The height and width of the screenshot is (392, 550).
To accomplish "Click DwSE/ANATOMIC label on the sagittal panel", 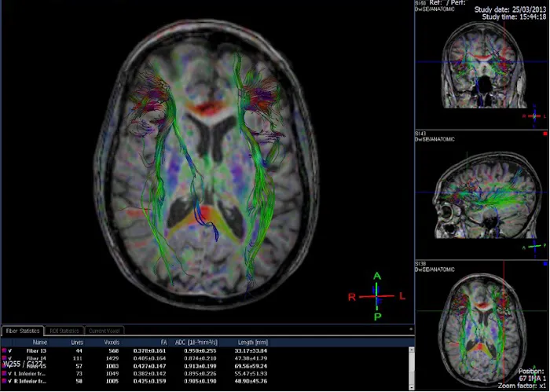I will coord(434,139).
